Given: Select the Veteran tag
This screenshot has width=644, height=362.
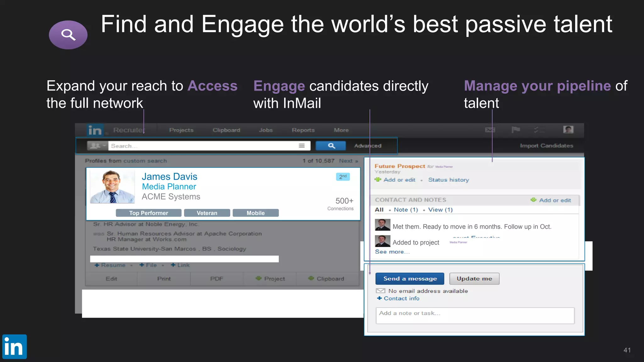Looking at the screenshot, I should pos(207,213).
